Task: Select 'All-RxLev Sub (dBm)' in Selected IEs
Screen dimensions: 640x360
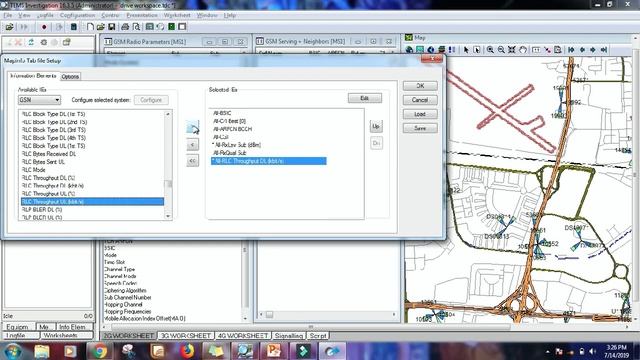Action: (237, 145)
